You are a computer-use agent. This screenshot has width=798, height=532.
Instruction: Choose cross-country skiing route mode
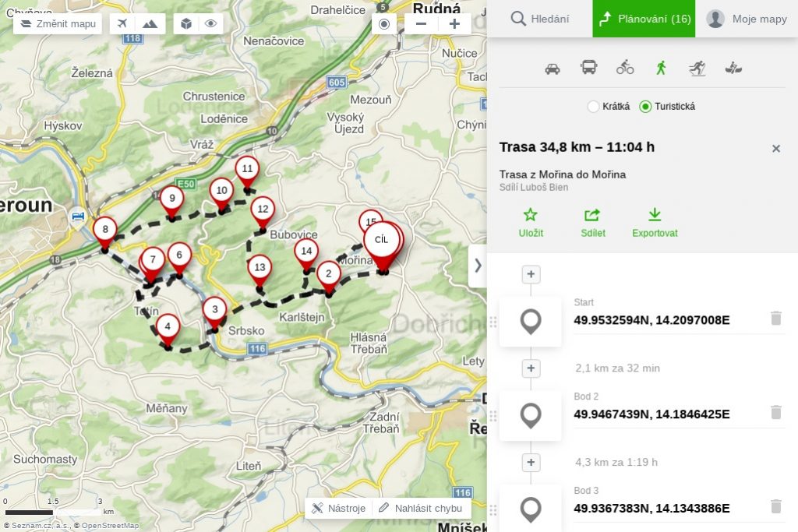(697, 68)
